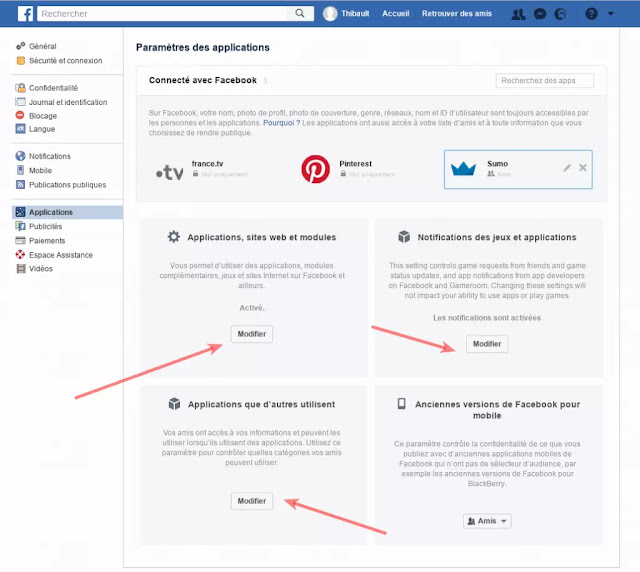
Task: Open Général settings
Action: [x=42, y=46]
